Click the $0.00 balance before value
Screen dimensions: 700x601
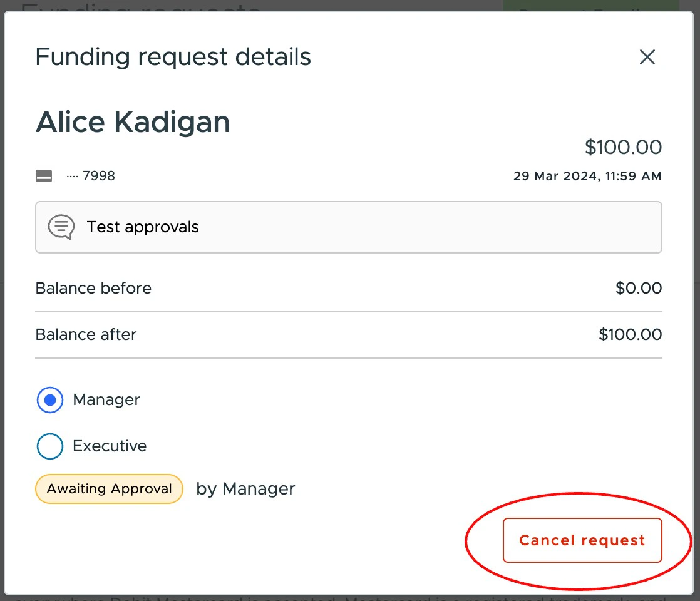pos(639,288)
